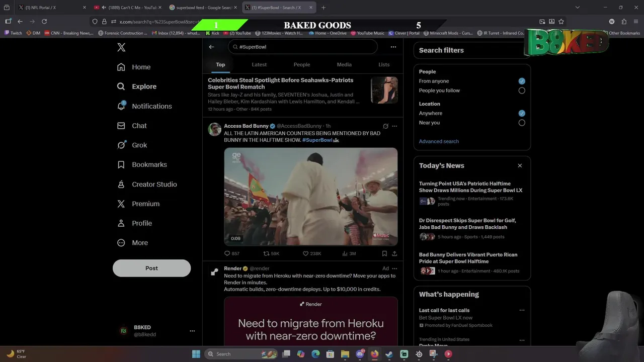Image resolution: width=644 pixels, height=362 pixels.
Task: Click the X logo in the sidebar
Action: [121, 47]
